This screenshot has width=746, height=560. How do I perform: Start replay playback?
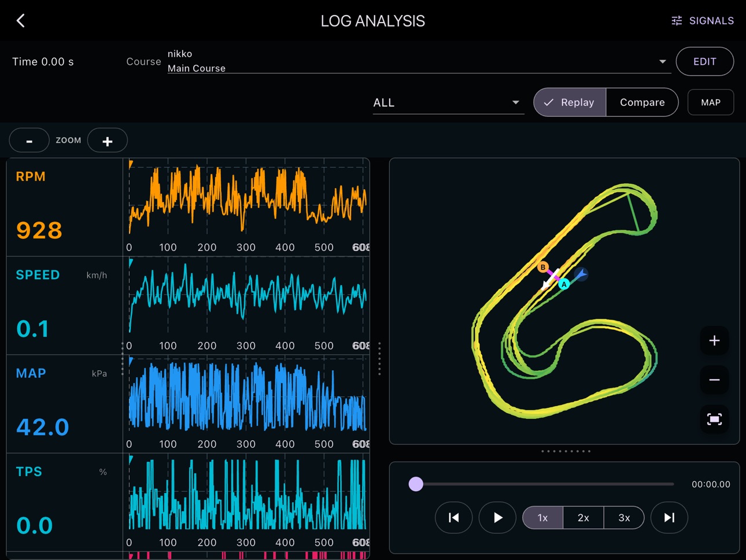[x=497, y=518]
